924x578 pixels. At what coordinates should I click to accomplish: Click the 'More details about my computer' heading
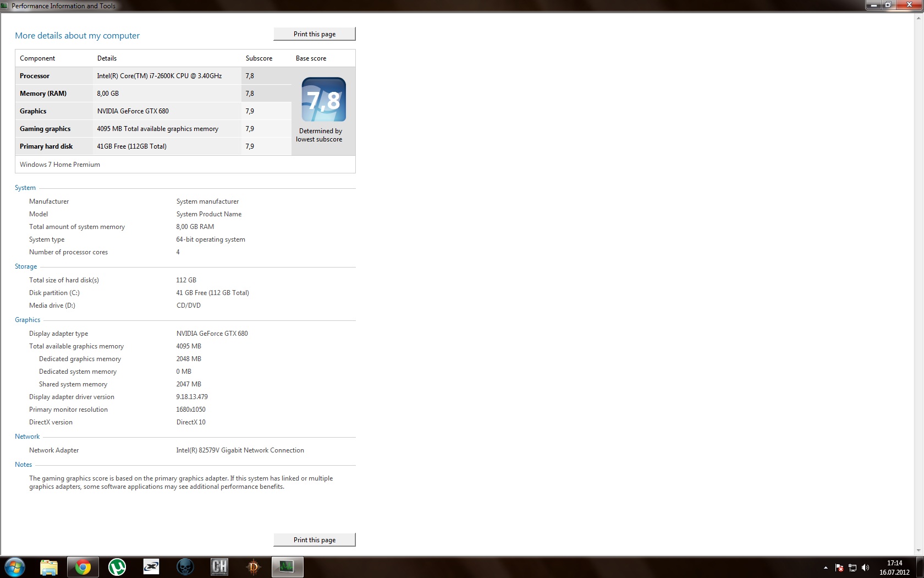tap(77, 36)
